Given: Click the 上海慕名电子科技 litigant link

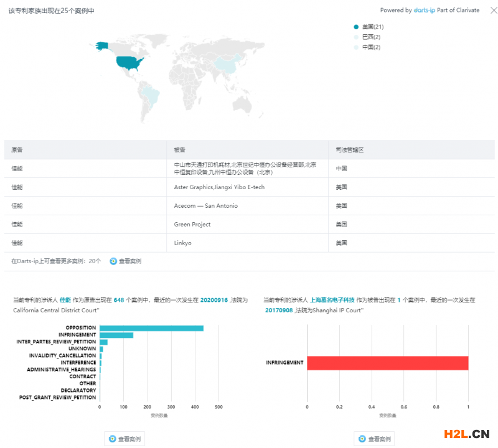Looking at the screenshot, I should coord(337,300).
